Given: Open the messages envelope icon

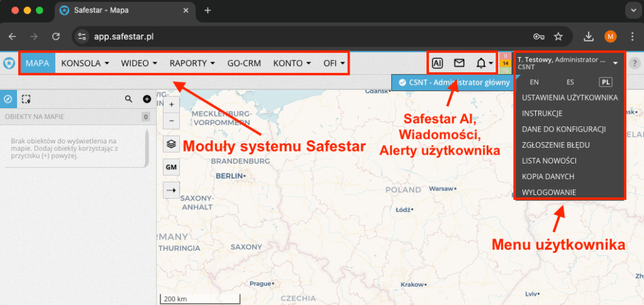Looking at the screenshot, I should [458, 64].
